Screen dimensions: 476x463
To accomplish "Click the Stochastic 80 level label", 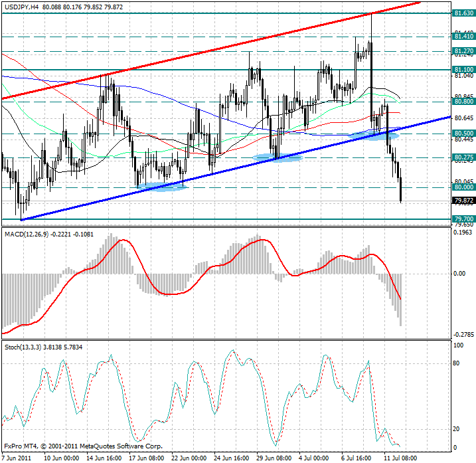I will pos(456,363).
